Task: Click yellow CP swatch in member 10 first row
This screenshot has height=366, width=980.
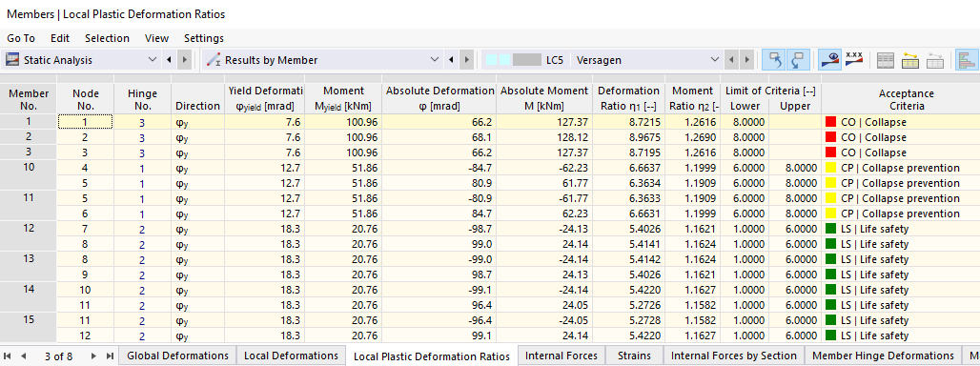Action: [x=830, y=168]
